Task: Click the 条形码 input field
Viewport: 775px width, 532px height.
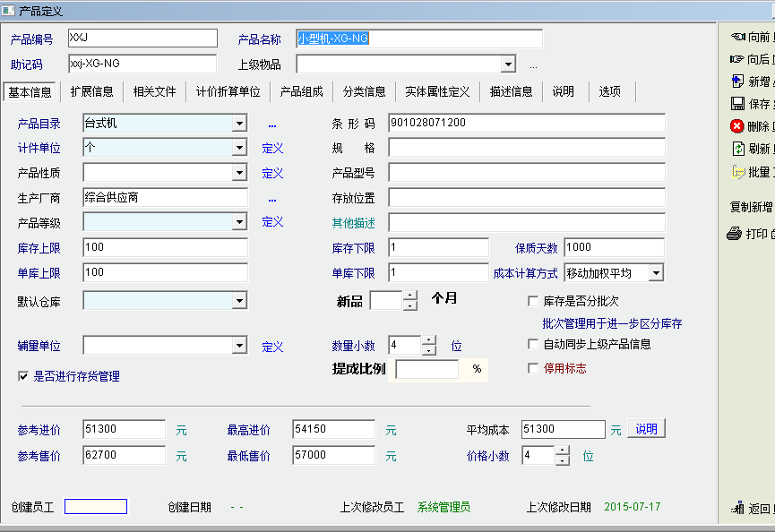Action: tap(526, 123)
